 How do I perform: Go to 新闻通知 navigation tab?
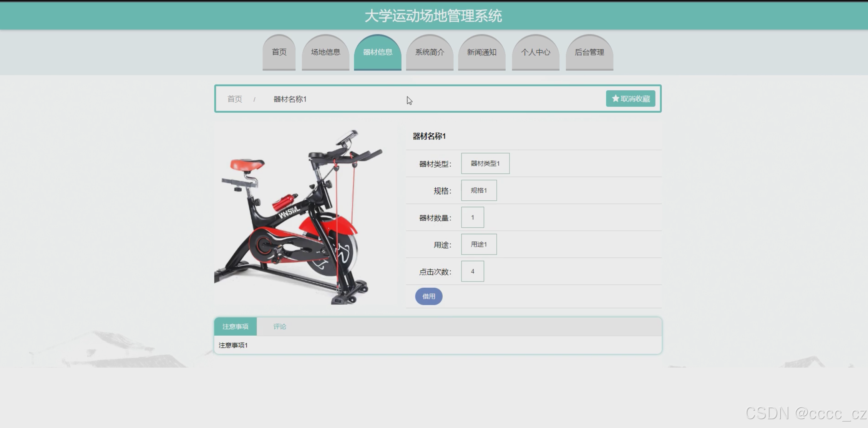pyautogui.click(x=481, y=52)
